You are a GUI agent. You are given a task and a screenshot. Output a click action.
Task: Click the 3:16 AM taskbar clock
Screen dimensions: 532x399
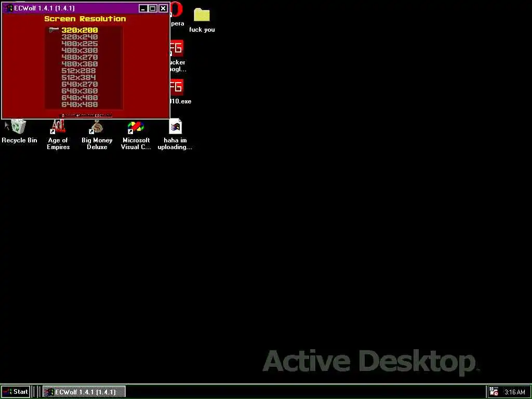tap(515, 392)
